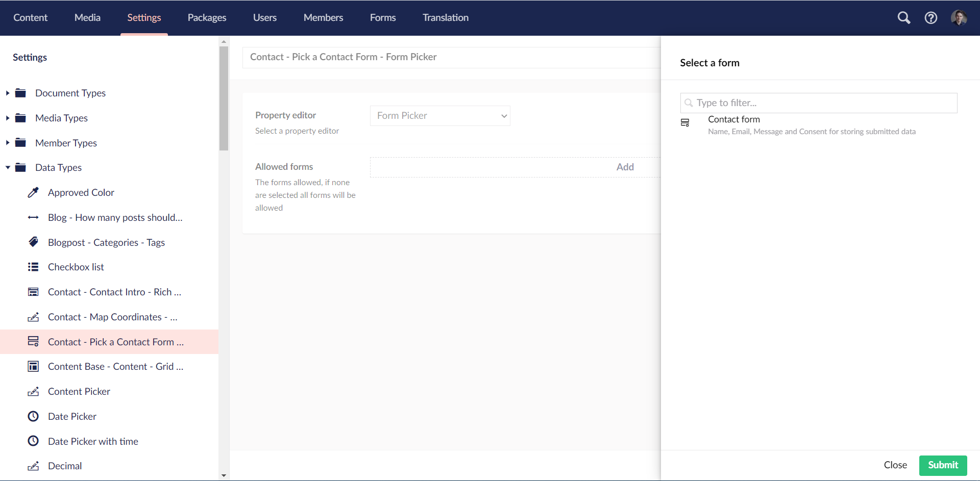Submit the selected form
This screenshot has height=481, width=980.
coord(943,465)
